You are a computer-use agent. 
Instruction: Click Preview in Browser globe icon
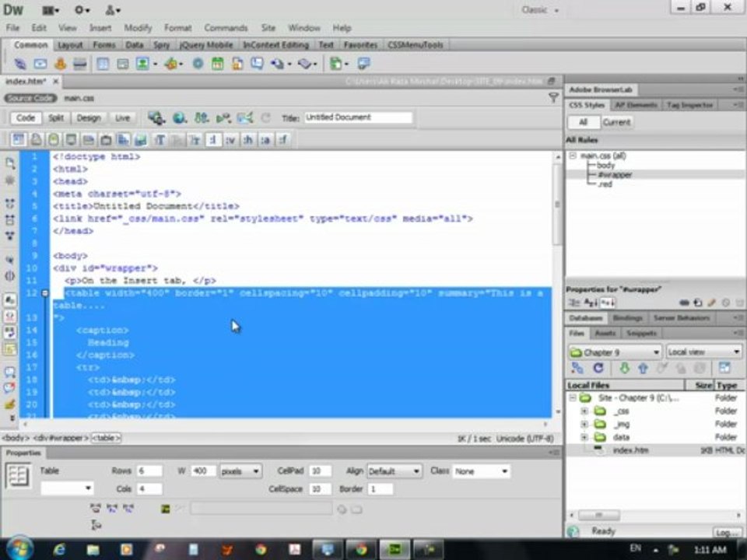180,117
